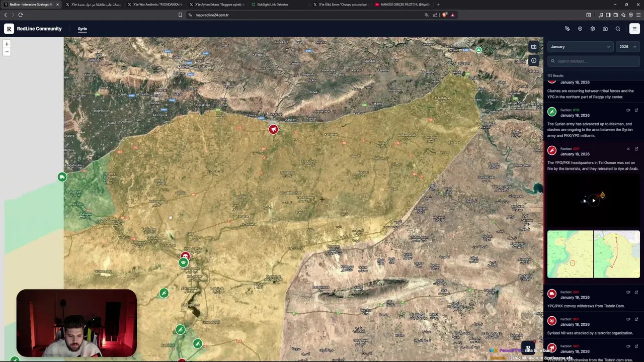Translate page via address bar icon

pos(427,15)
